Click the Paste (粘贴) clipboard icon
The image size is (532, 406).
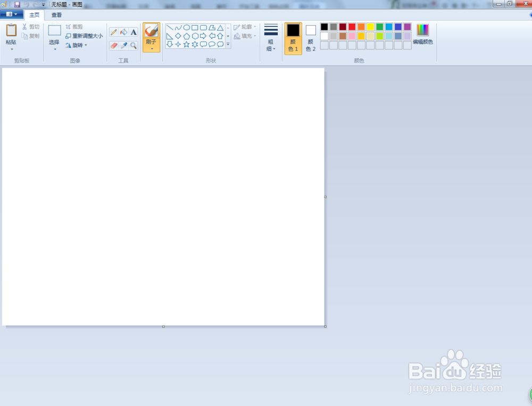click(x=11, y=30)
